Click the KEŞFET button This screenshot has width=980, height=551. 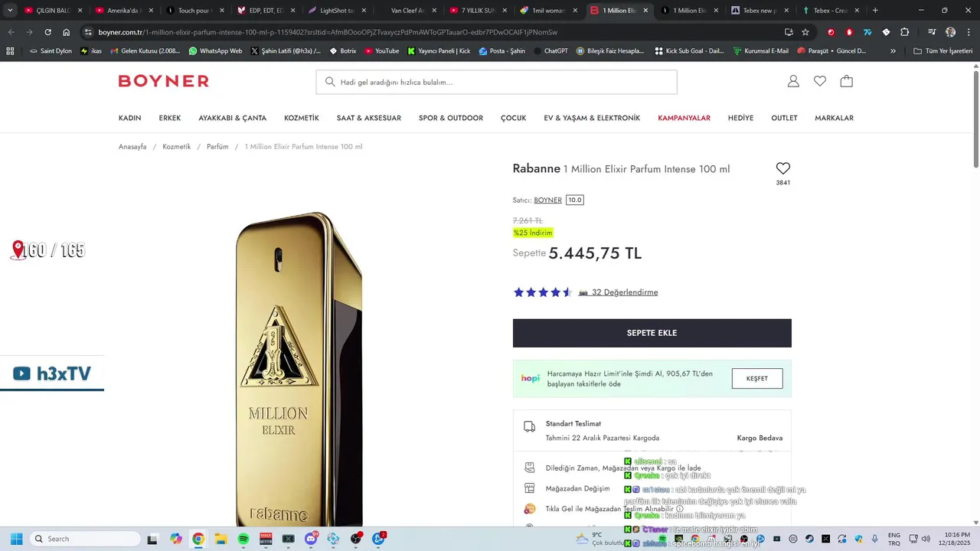[x=757, y=378]
